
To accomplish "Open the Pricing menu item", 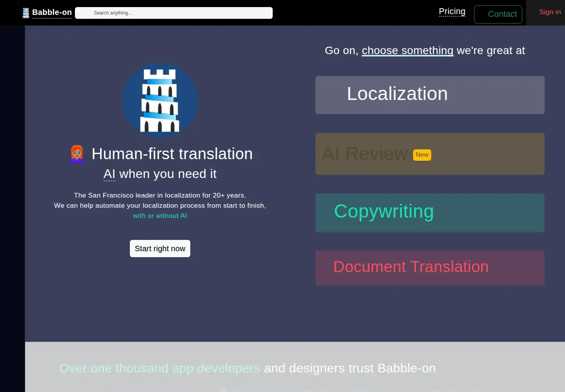I will 452,12.
